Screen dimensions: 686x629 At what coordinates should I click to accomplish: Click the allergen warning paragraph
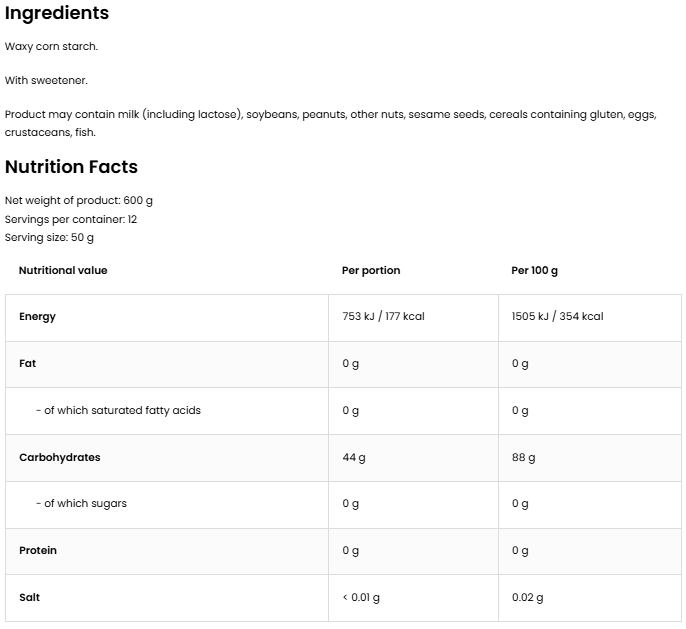[x=330, y=123]
